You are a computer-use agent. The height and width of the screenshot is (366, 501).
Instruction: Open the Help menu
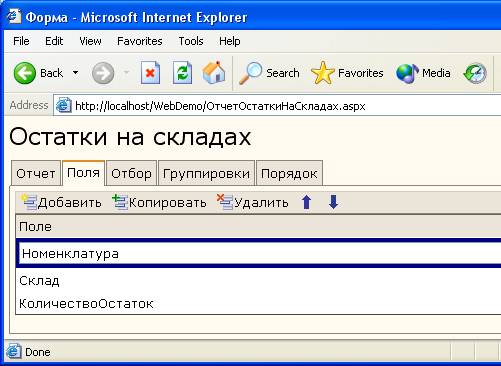[x=230, y=41]
